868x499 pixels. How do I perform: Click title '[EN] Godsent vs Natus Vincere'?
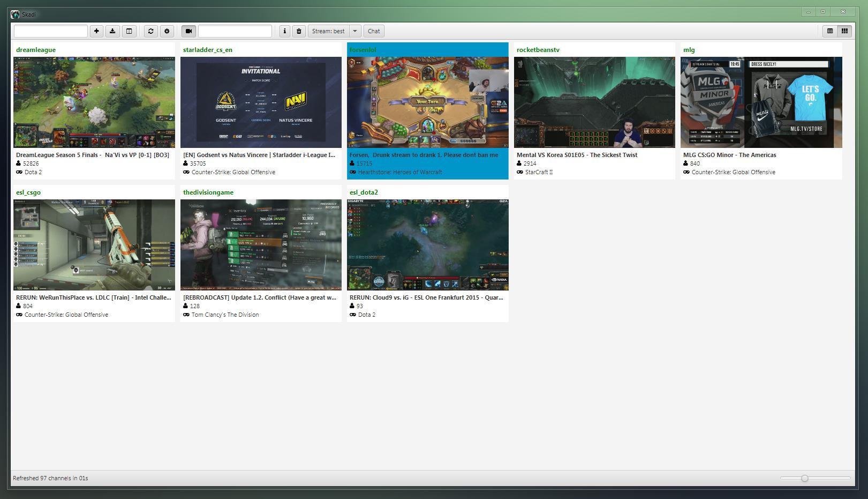click(259, 155)
